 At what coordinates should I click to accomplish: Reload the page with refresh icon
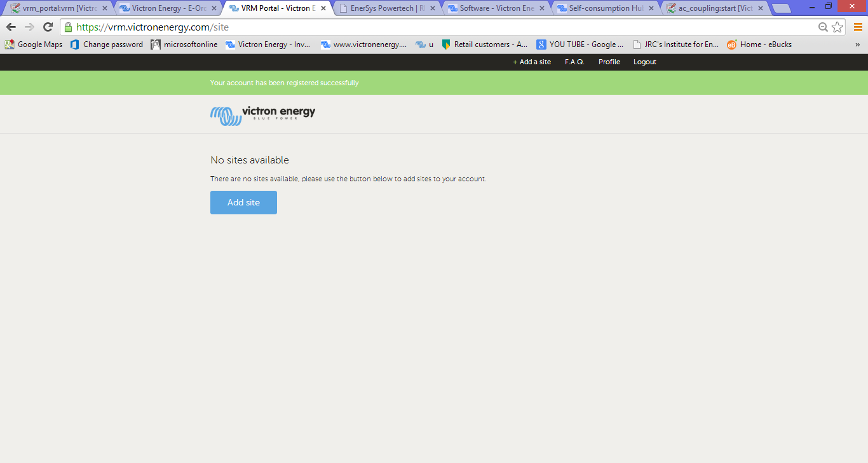48,27
